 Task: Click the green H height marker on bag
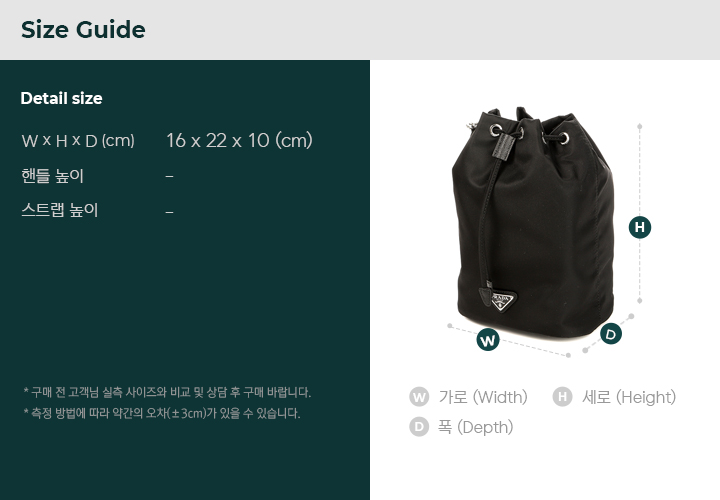tap(640, 227)
